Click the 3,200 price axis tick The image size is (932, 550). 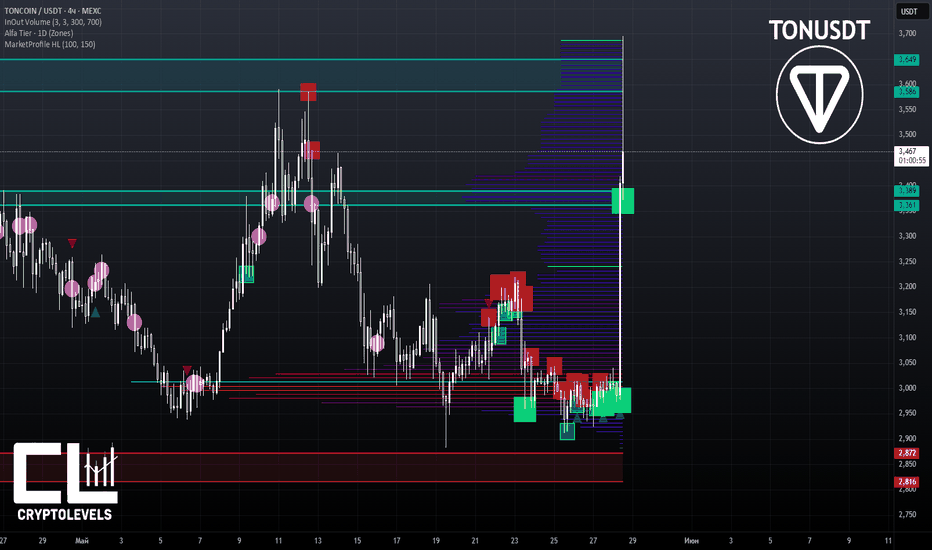[907, 287]
